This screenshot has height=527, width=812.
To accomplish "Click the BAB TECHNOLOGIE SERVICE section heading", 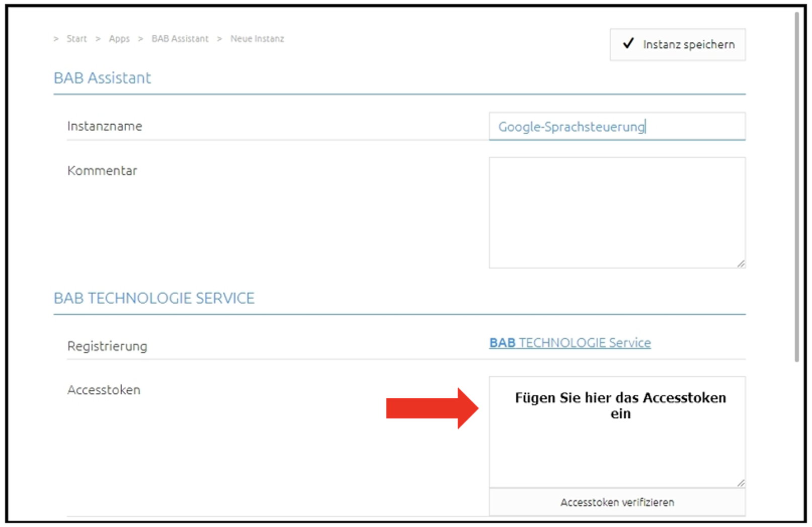I will 154,298.
